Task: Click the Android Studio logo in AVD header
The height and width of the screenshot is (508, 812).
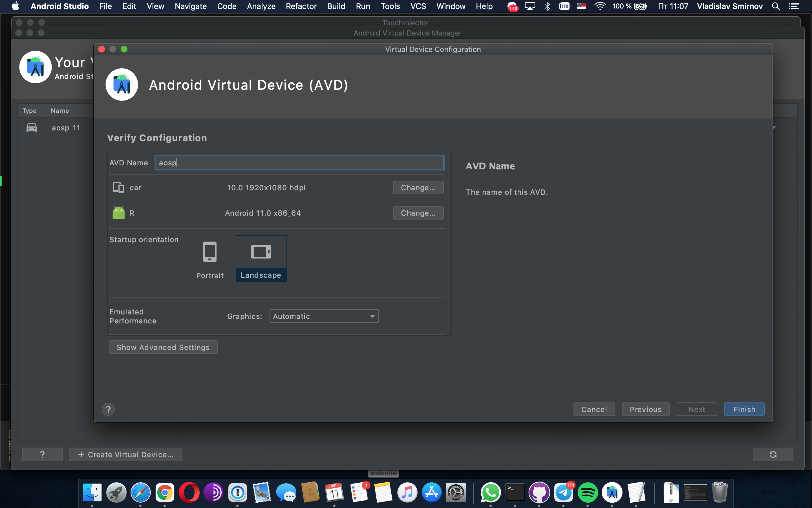Action: (122, 85)
